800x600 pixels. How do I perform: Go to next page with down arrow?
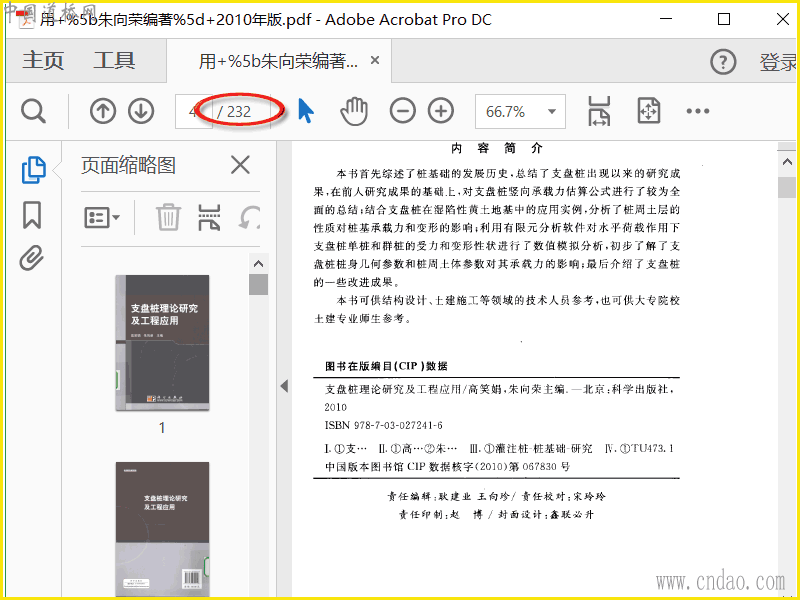pos(141,111)
